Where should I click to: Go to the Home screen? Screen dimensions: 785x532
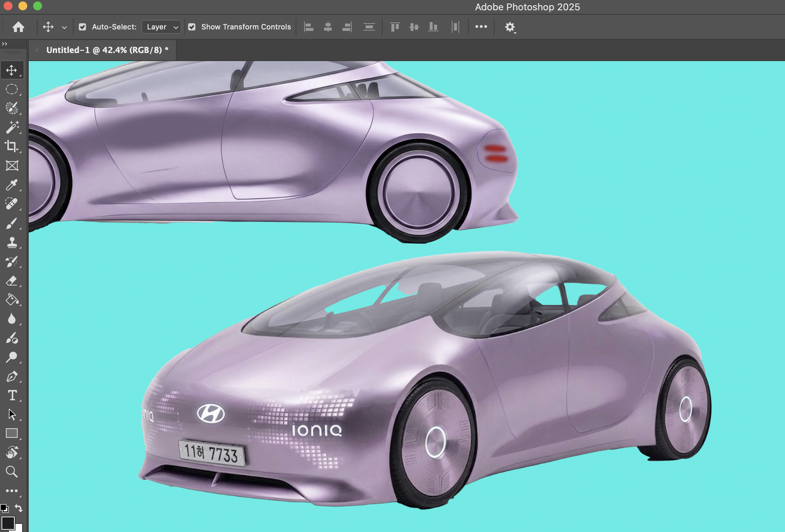[18, 27]
